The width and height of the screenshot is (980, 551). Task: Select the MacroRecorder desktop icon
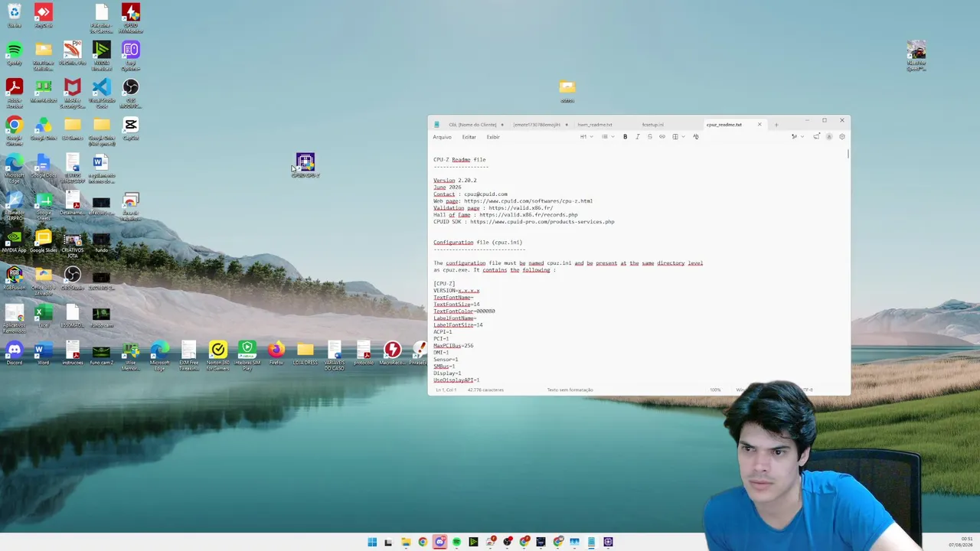coord(393,353)
